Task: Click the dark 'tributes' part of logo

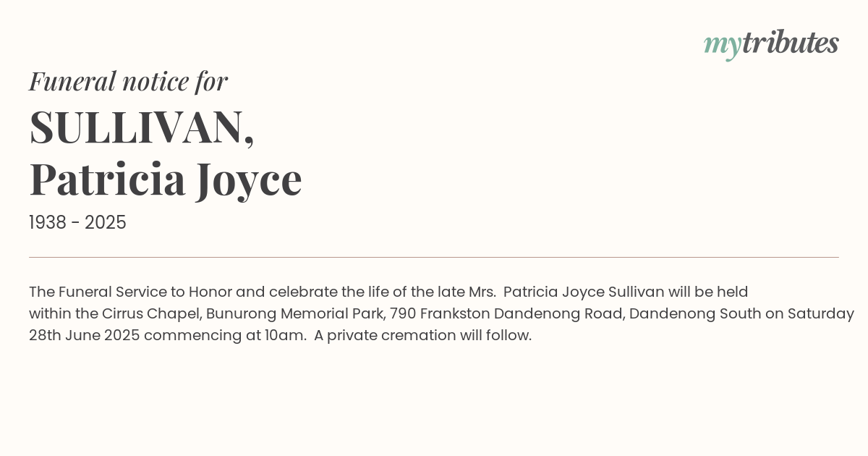Action: pos(790,43)
